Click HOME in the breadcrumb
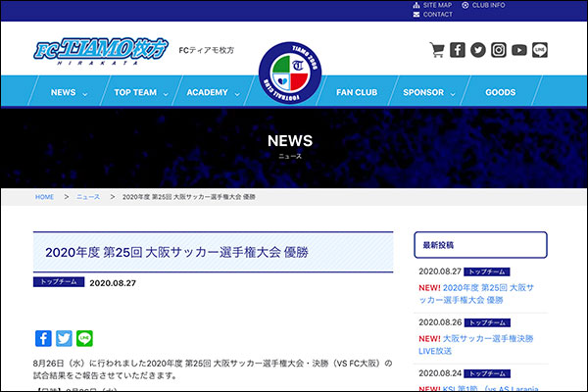 tap(45, 197)
